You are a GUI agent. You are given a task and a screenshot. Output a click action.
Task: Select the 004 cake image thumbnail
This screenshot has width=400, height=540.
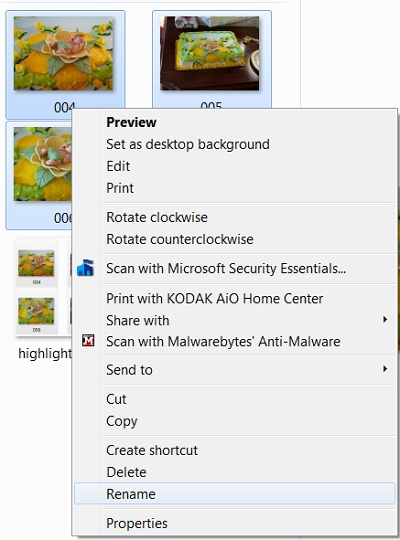click(63, 53)
